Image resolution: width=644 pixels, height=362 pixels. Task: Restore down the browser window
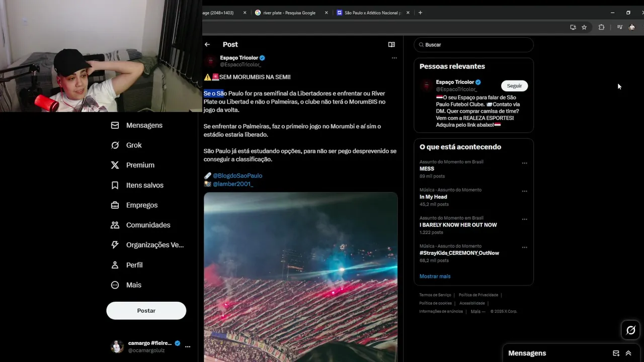coord(628,13)
